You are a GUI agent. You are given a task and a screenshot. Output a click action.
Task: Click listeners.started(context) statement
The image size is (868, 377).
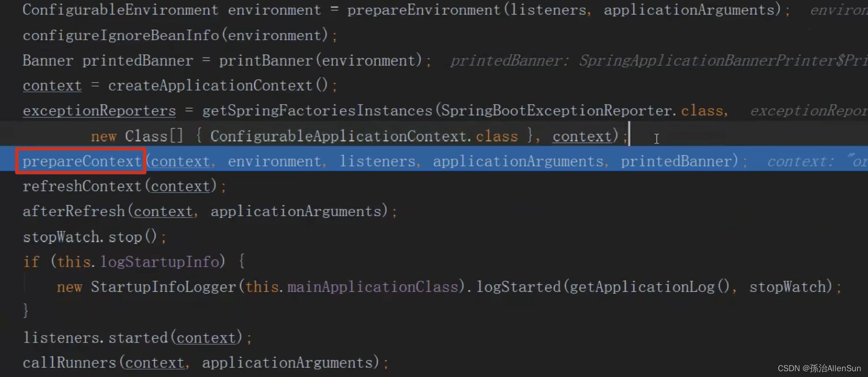coord(137,338)
